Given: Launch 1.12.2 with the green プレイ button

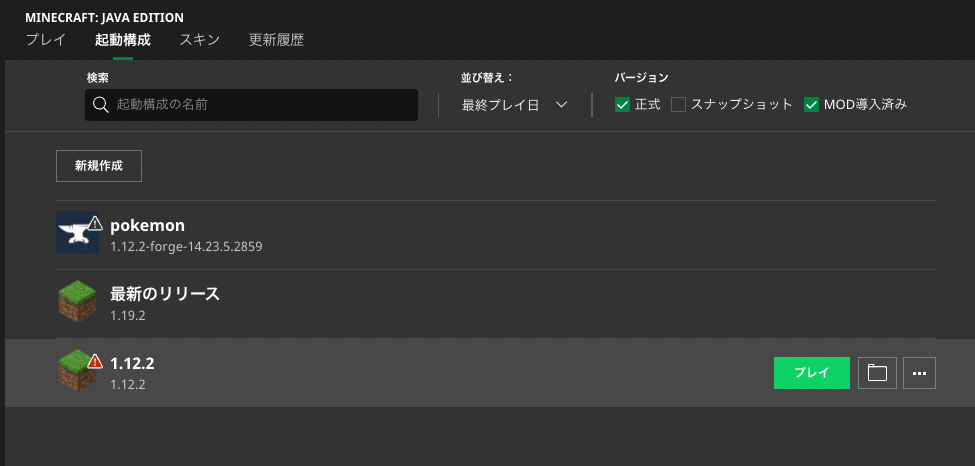Looking at the screenshot, I should (x=811, y=373).
